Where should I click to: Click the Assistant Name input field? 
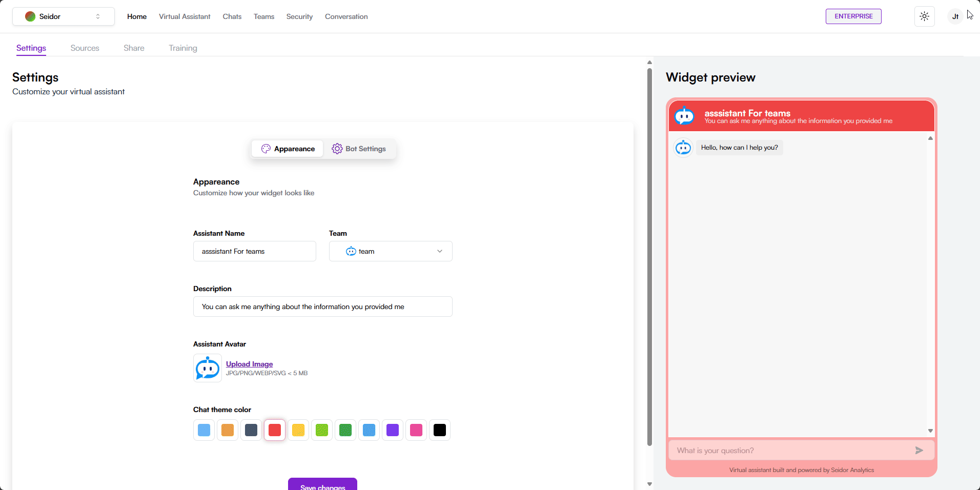(254, 251)
